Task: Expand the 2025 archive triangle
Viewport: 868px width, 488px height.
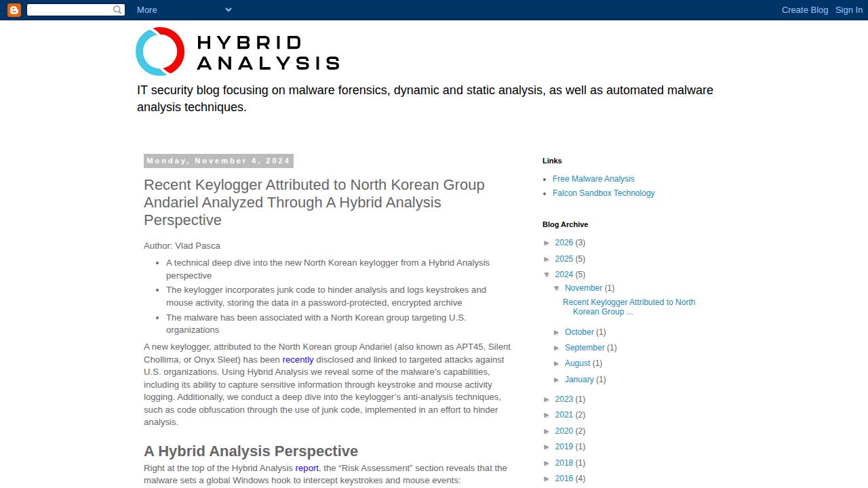Action: click(547, 259)
